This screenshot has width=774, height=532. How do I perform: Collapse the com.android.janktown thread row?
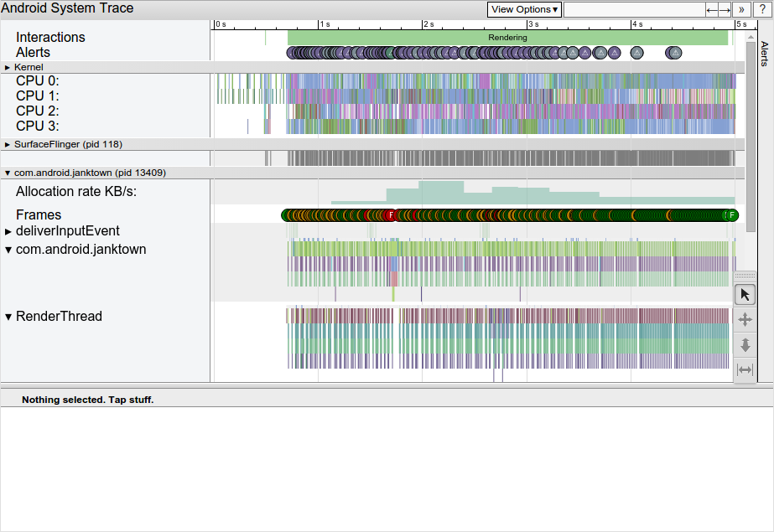pos(8,250)
